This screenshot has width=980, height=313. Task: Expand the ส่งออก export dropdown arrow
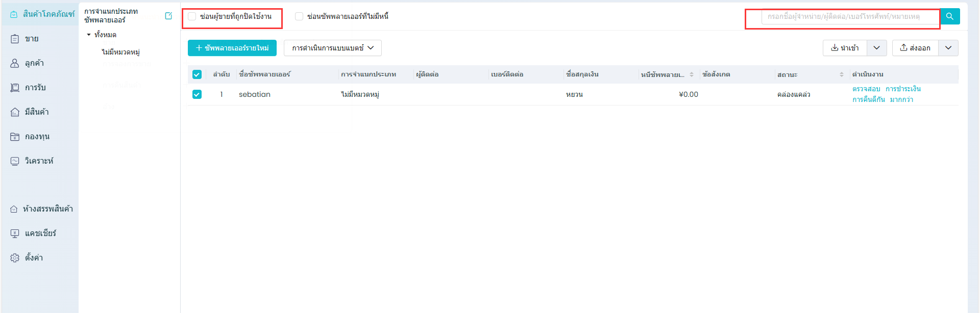(x=948, y=48)
